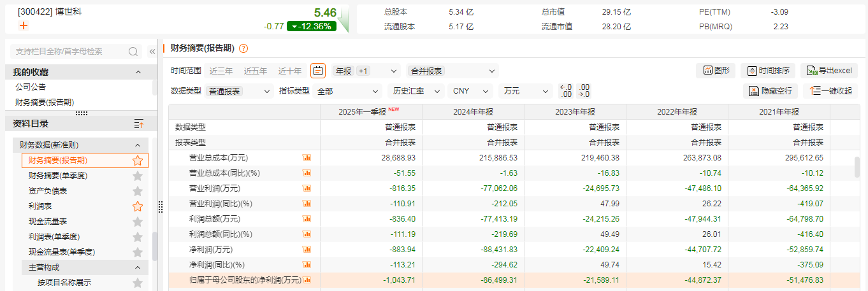Image resolution: width=868 pixels, height=291 pixels.
Task: Click the increase decimal places icon
Action: pyautogui.click(x=583, y=91)
